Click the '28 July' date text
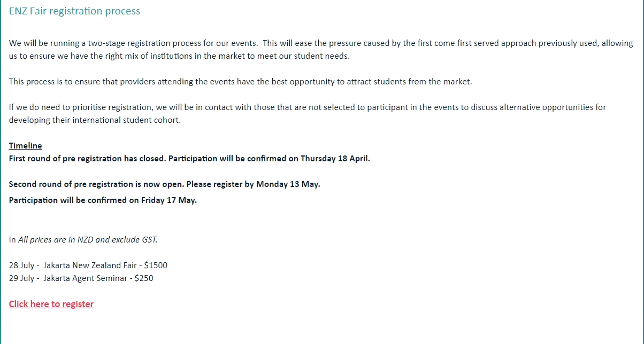644x344 pixels. tap(21, 265)
